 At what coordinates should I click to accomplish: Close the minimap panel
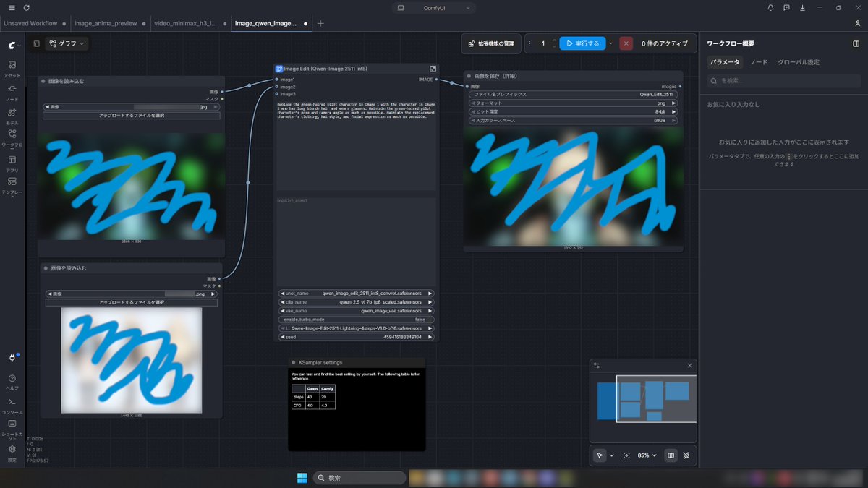[689, 366]
